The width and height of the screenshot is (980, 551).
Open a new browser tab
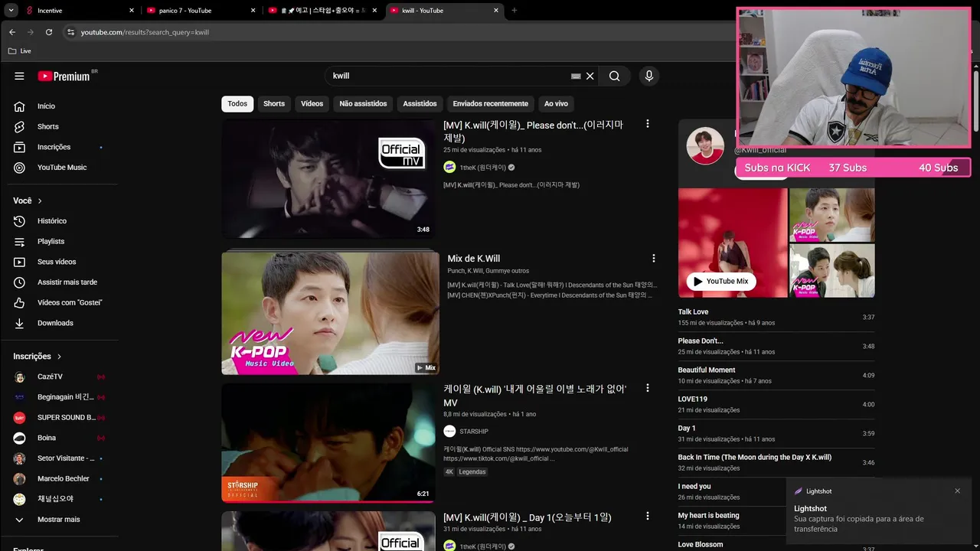(514, 11)
